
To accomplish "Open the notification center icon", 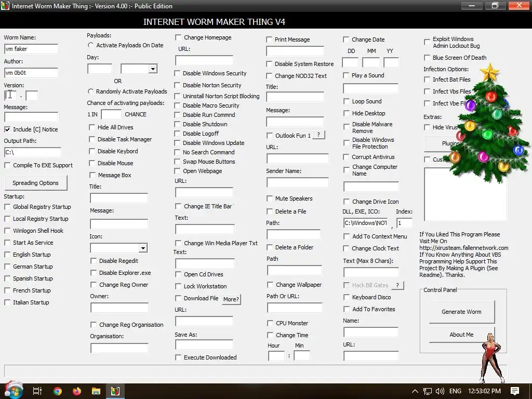I will point(515,391).
